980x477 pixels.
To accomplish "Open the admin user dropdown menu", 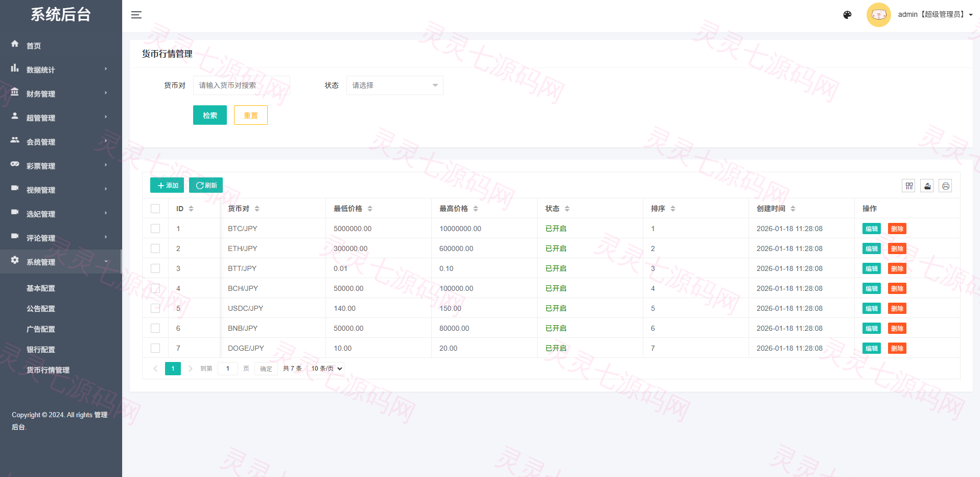I will coord(935,15).
